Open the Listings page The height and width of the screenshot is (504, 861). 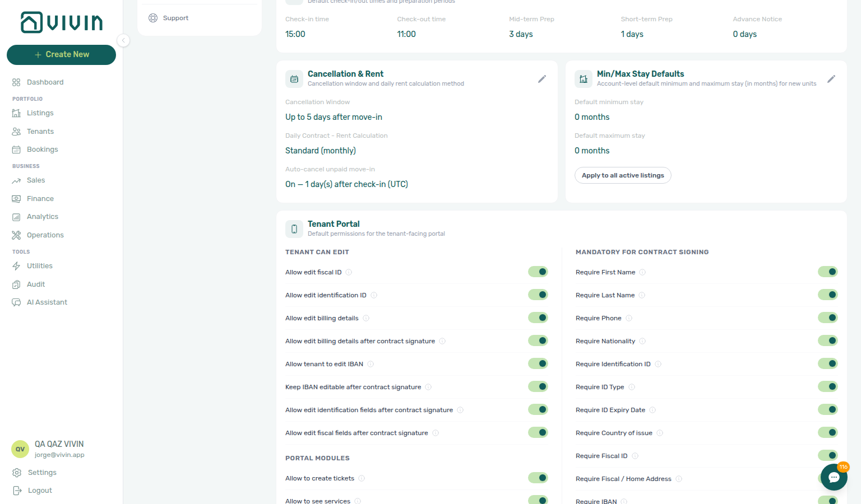40,113
